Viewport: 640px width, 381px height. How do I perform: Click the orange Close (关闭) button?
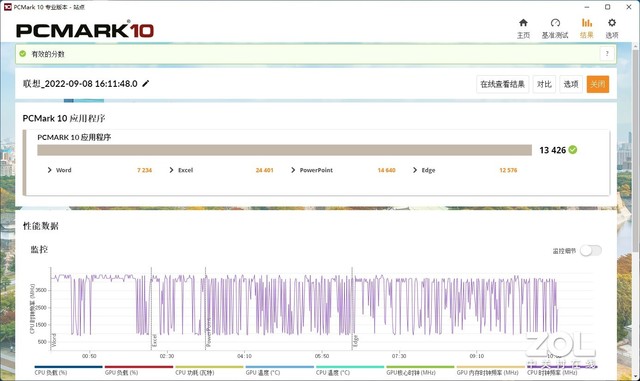click(598, 84)
